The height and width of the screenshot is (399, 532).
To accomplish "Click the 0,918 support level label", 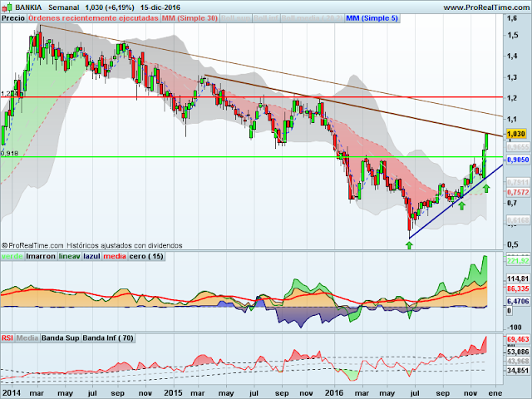I will pyautogui.click(x=9, y=153).
